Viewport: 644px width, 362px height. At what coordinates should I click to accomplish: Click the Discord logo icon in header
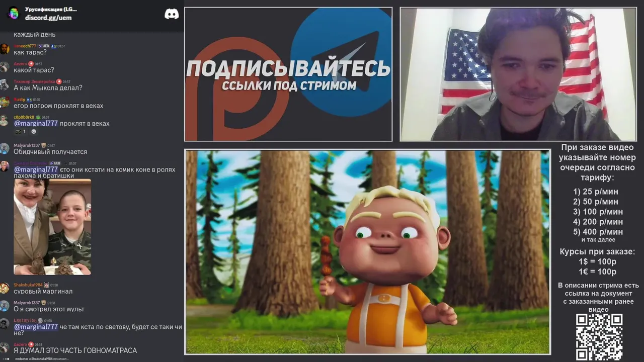coord(172,14)
